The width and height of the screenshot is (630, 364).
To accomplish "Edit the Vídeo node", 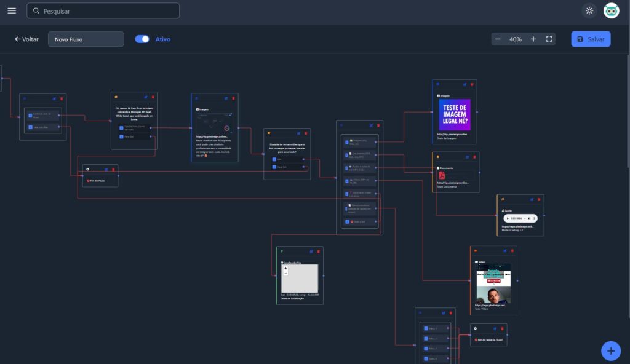I will point(505,251).
